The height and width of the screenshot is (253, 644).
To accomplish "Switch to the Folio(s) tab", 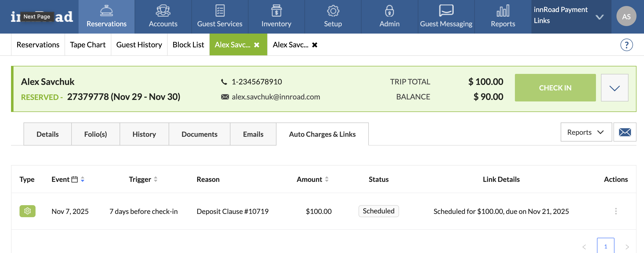I will (96, 134).
